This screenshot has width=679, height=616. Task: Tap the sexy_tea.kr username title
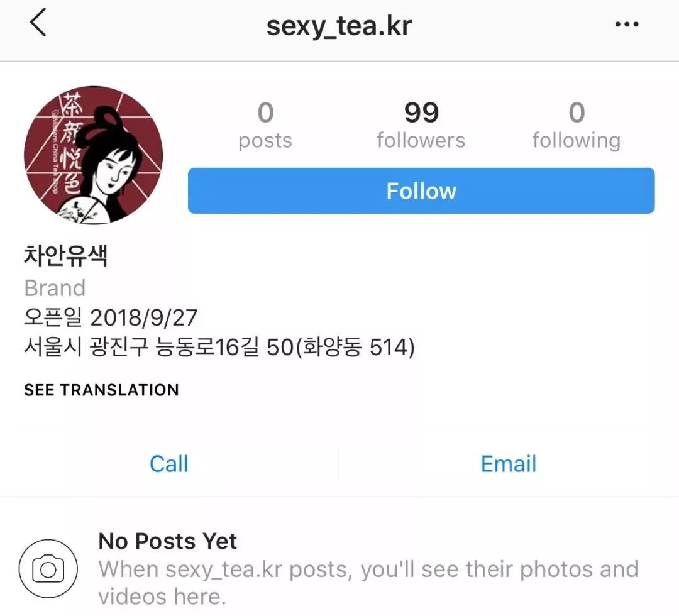(339, 26)
